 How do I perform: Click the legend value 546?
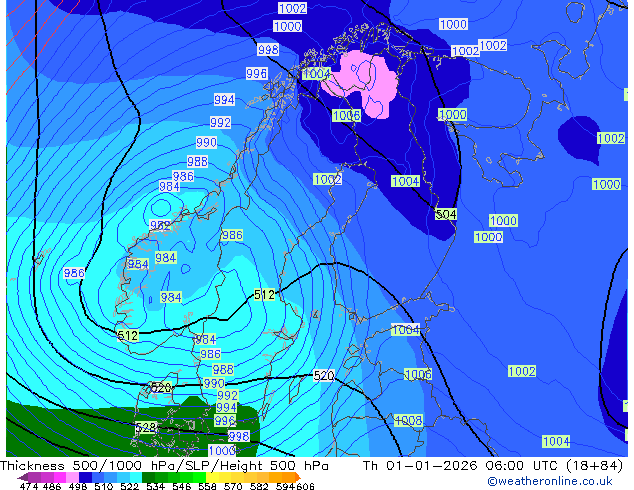(182, 486)
